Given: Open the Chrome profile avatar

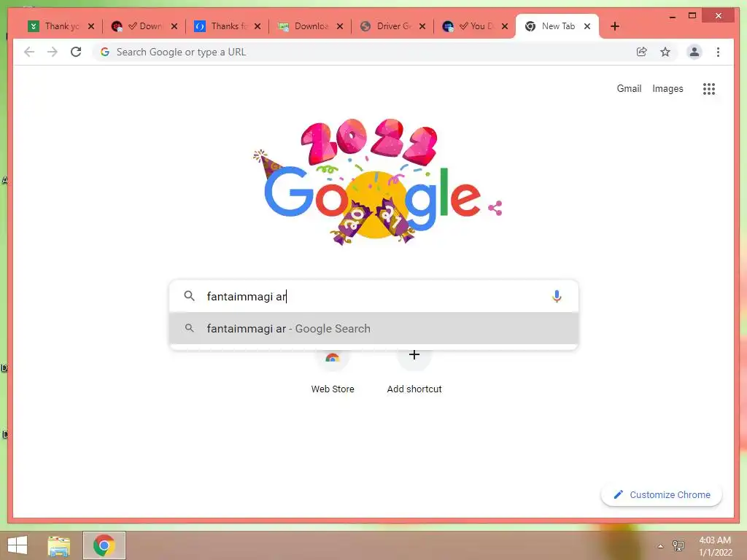Looking at the screenshot, I should click(x=694, y=52).
